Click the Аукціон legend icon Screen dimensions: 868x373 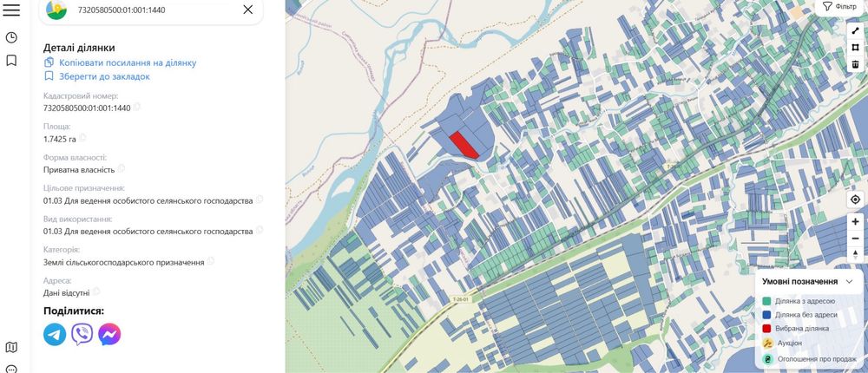[x=767, y=344]
